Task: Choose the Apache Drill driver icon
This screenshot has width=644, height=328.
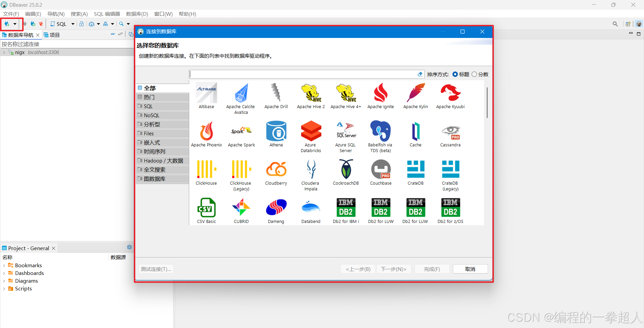Action: coord(276,93)
